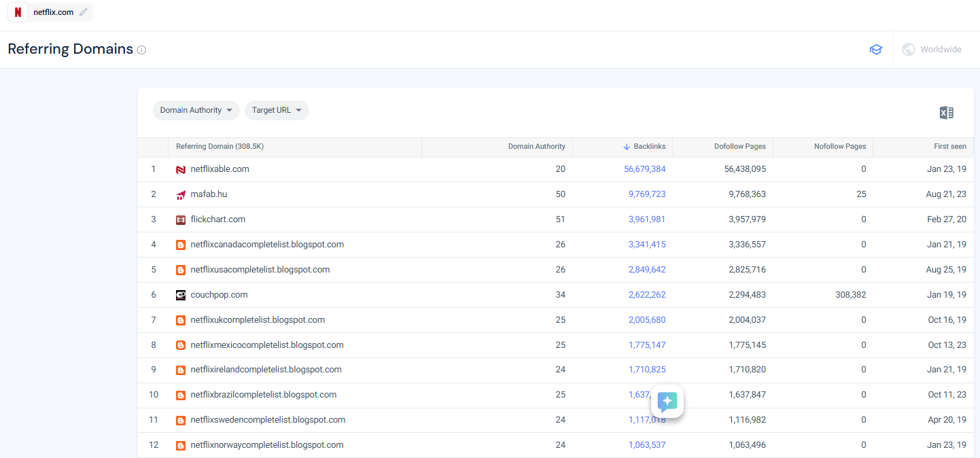This screenshot has width=980, height=458.
Task: Click Blogger icon for netflixnorwaycompletelist
Action: coord(181,446)
